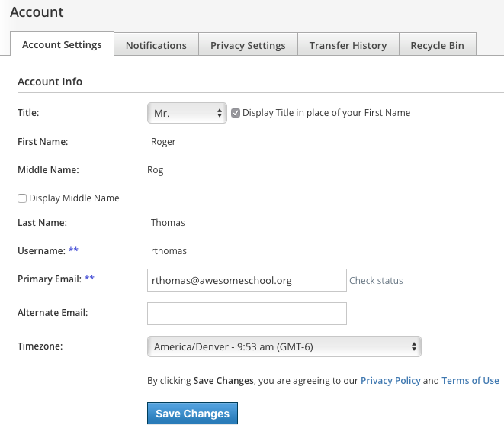Click into the Primary Email field
Screen dimensions: 504x435
246,280
